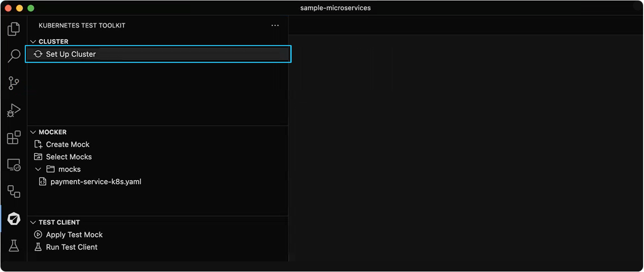Click the Set Up Cluster sync icon

pos(38,54)
